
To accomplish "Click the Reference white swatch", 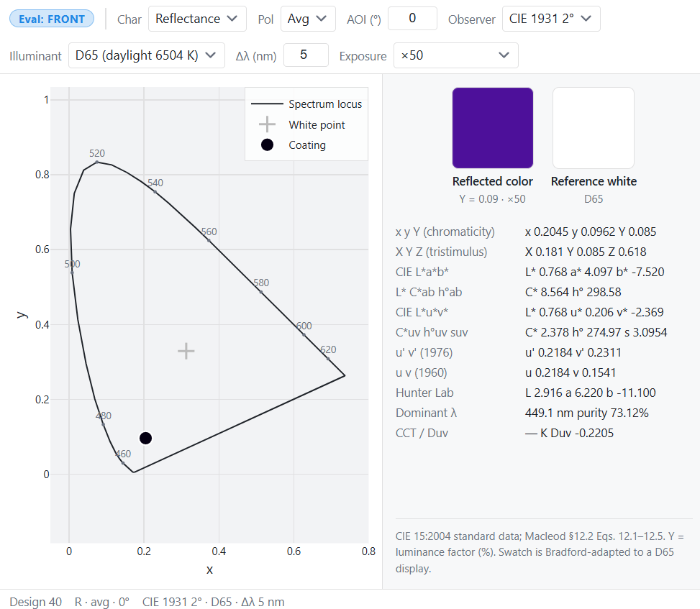I will point(594,127).
